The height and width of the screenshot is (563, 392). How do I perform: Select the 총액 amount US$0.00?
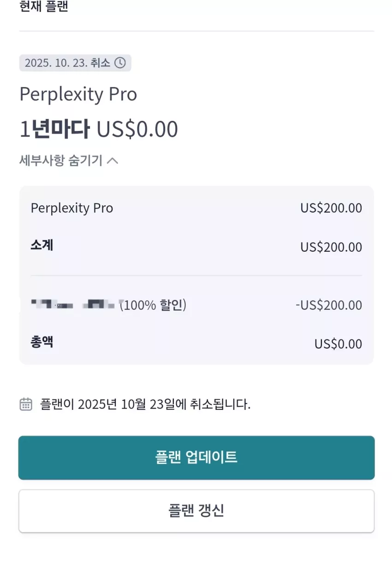coord(339,344)
